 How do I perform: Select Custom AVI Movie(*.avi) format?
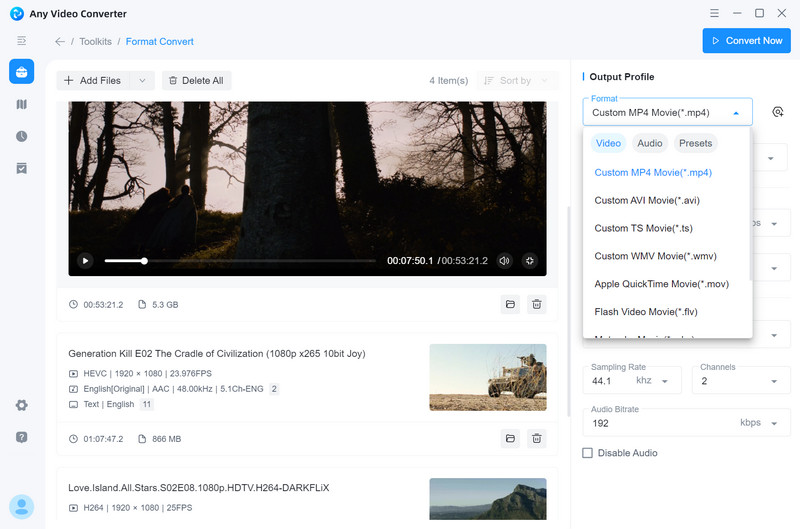pyautogui.click(x=647, y=200)
